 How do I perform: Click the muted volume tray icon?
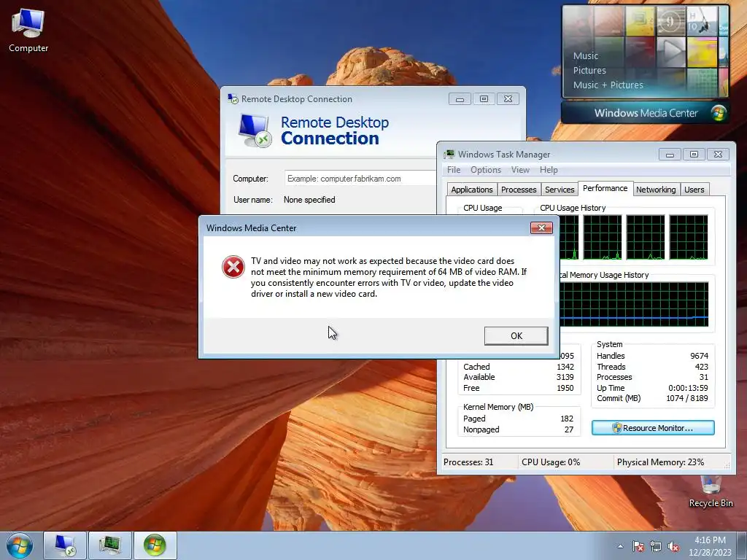click(673, 546)
